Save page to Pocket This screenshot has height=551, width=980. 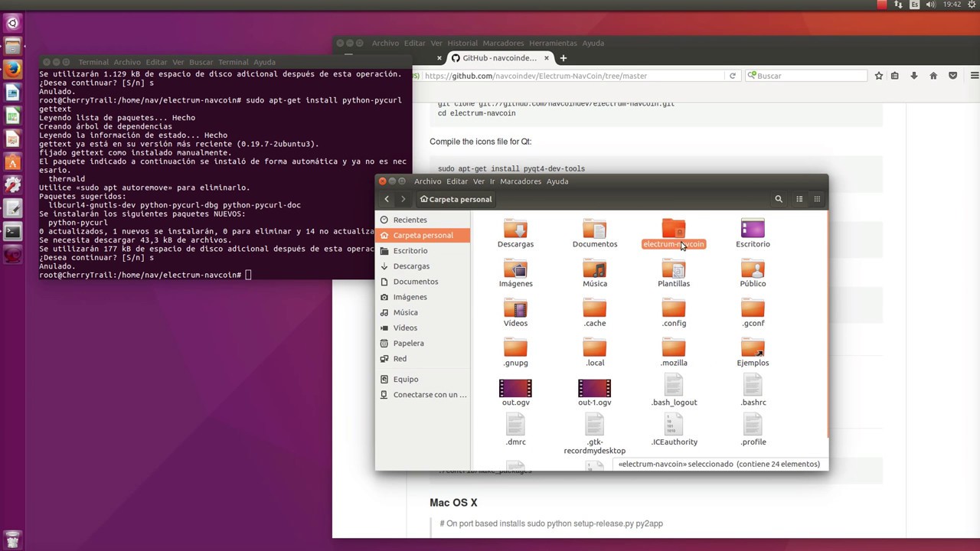tap(953, 76)
